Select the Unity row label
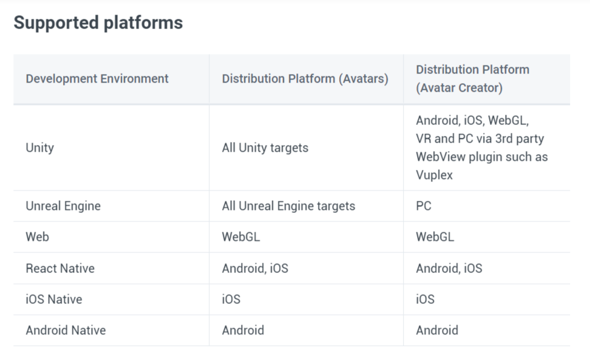590x364 pixels. 40,148
